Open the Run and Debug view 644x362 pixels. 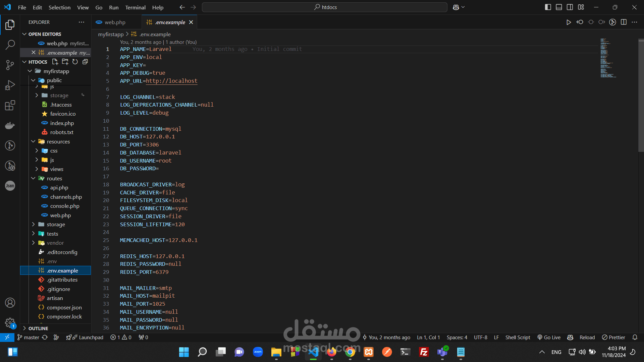pyautogui.click(x=10, y=85)
